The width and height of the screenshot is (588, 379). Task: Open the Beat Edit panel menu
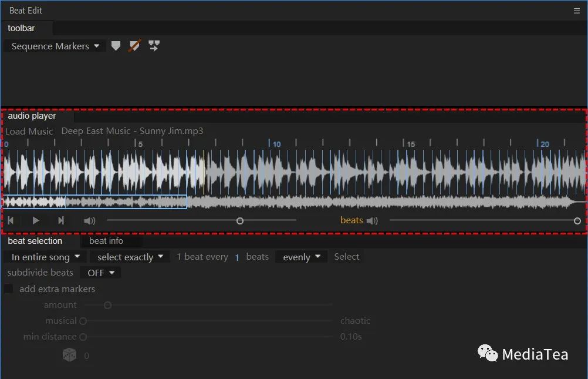[577, 11]
